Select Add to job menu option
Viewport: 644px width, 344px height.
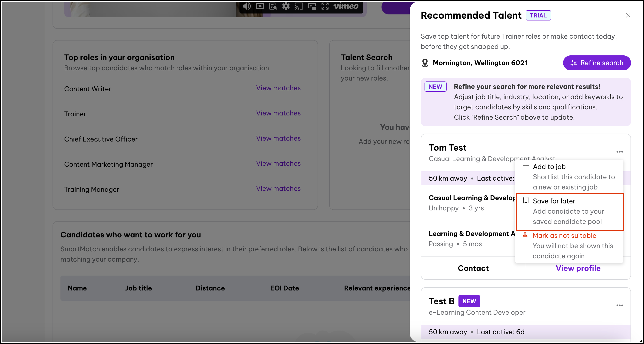[549, 166]
